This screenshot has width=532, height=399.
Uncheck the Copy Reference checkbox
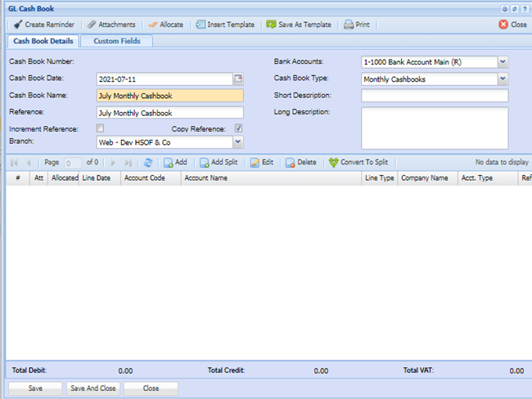pyautogui.click(x=238, y=128)
